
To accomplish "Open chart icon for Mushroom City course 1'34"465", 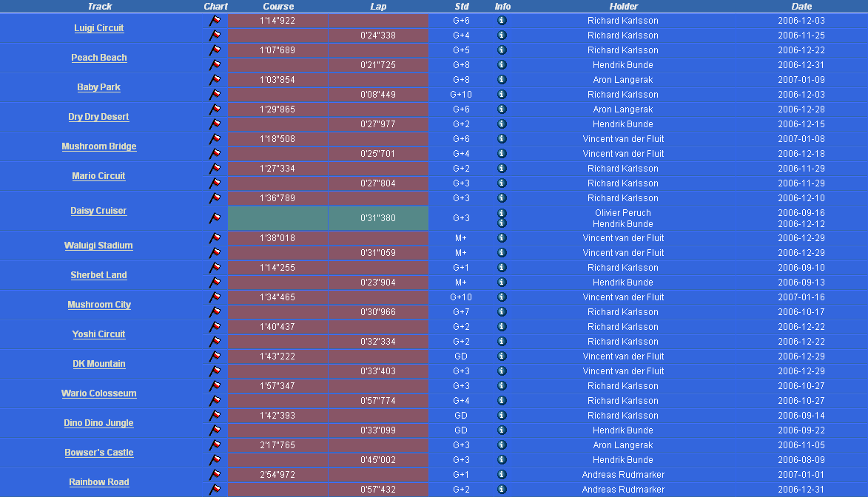I will click(x=215, y=297).
